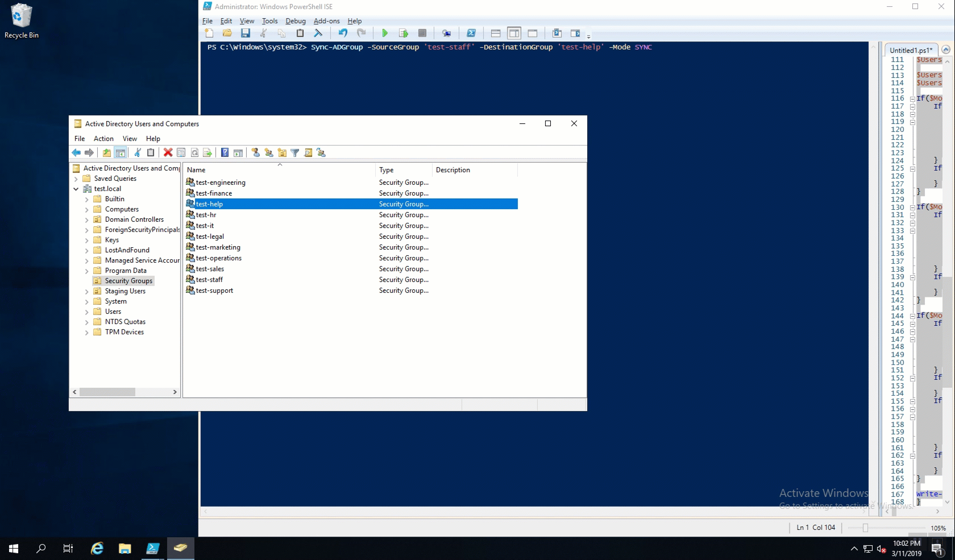Select the test-engineering group row
This screenshot has height=560, width=955.
tap(351, 182)
